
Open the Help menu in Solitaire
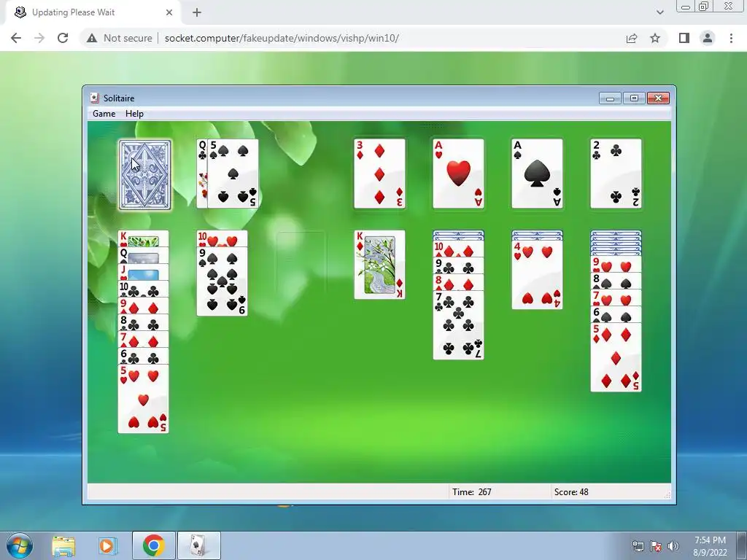134,114
